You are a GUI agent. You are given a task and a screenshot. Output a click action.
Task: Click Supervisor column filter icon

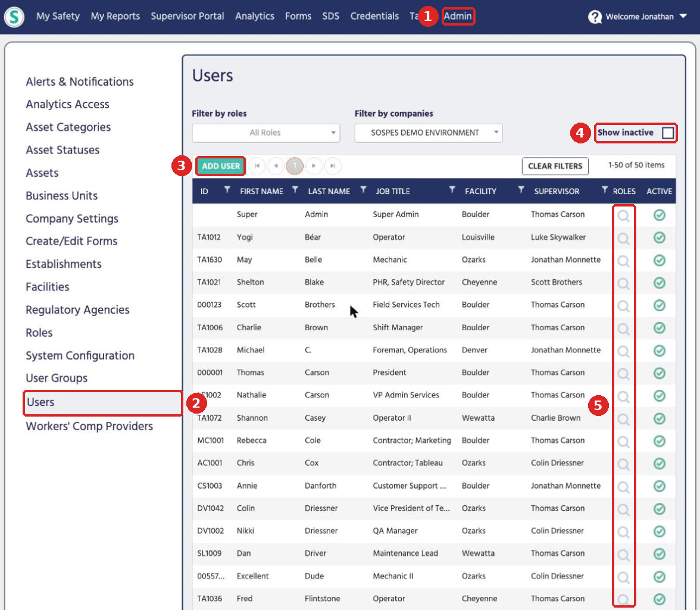(605, 190)
